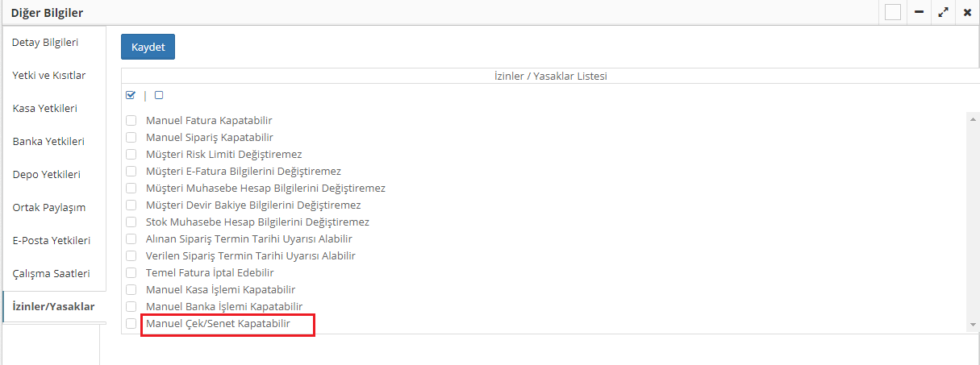The image size is (980, 365).
Task: Enable Manuel Kasa İşlemi Kapatabilir
Action: (x=131, y=290)
